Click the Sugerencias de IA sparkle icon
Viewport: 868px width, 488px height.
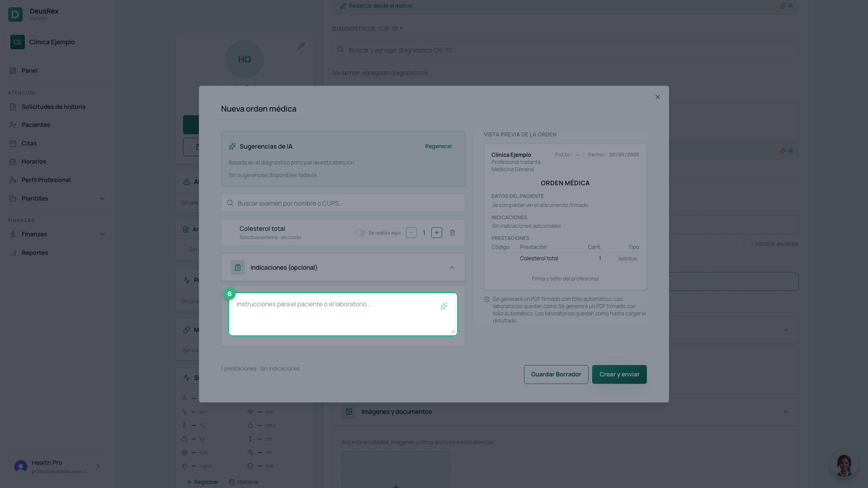coord(232,146)
